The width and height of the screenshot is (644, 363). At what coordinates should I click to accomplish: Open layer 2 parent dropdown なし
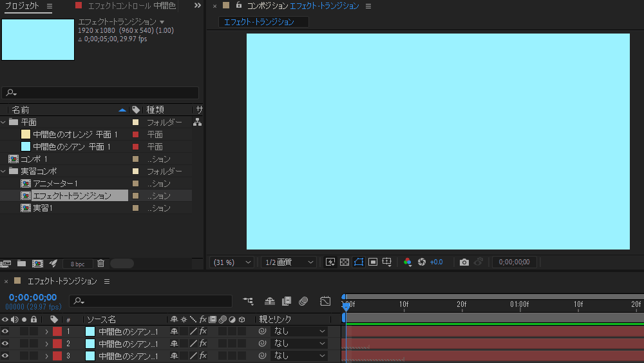(x=299, y=344)
